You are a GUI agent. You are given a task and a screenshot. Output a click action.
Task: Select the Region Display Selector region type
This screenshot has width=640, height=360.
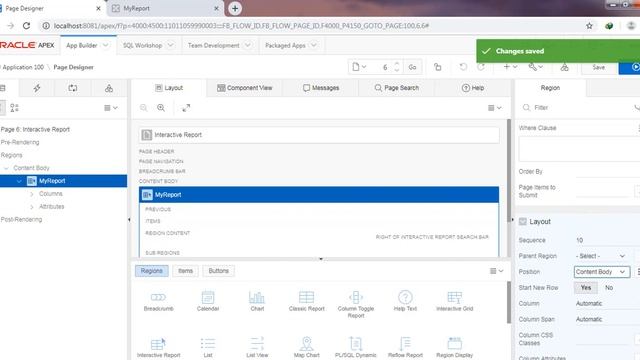tap(454, 347)
